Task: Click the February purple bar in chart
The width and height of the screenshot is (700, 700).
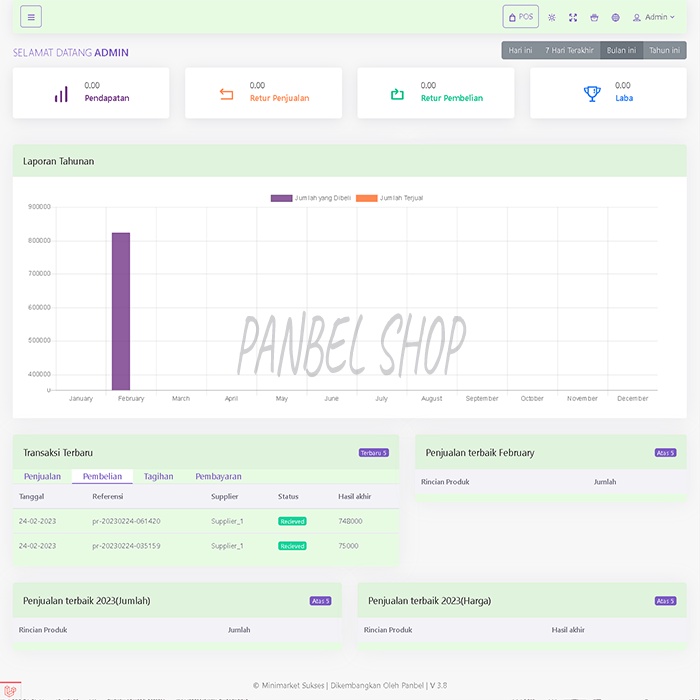Action: click(121, 311)
